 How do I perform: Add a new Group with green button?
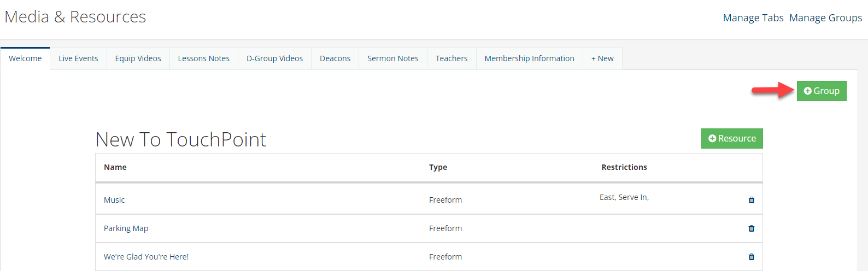click(x=822, y=91)
